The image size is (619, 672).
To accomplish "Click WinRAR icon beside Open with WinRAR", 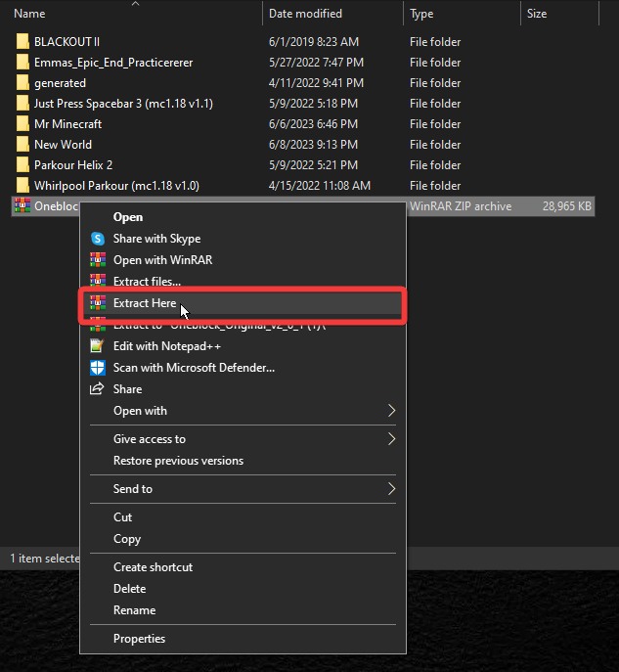I will point(98,260).
